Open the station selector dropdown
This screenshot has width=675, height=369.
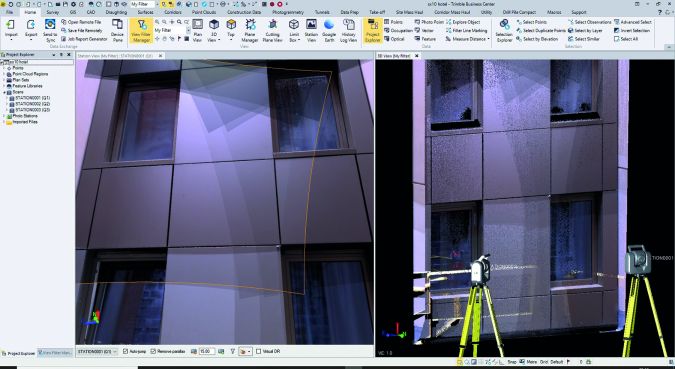(x=96, y=351)
